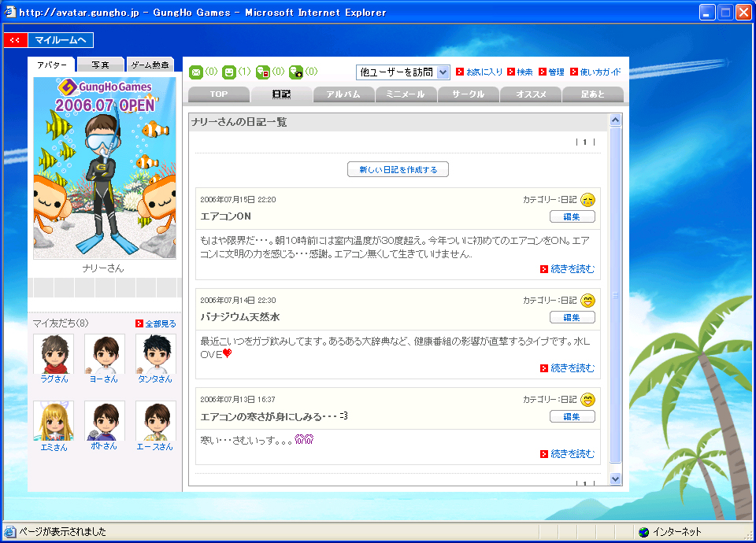Screen dimensions: 756x543
Task: Open friend エミさん's avatar
Action: tap(54, 421)
